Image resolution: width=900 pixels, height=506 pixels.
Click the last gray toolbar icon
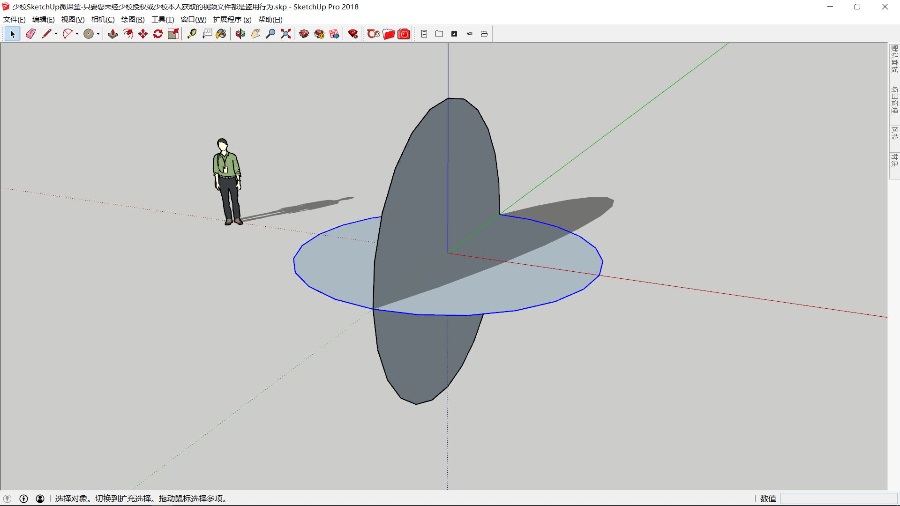(484, 34)
